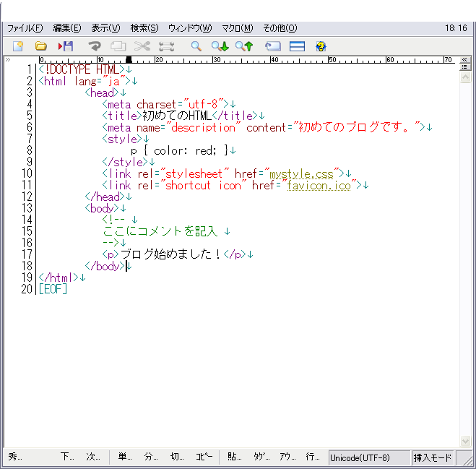Click line number 12 in the margin
476x469 pixels.
coord(27,197)
